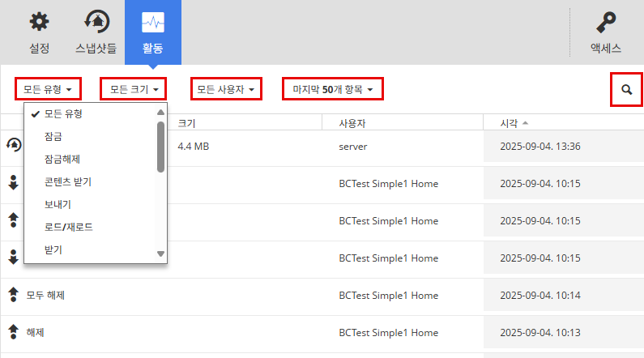This screenshot has height=358, width=644.
Task: Click the search magnifier icon
Action: coord(626,89)
